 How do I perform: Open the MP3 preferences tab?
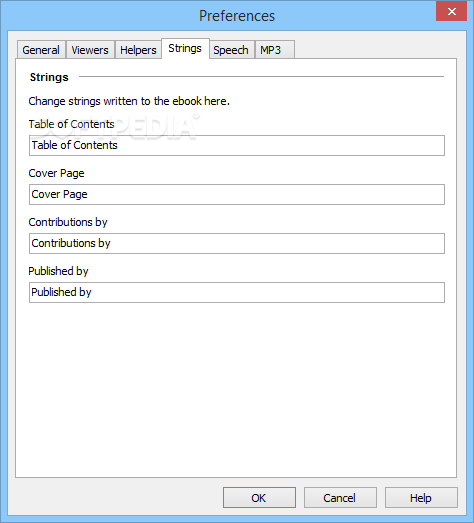[x=275, y=50]
